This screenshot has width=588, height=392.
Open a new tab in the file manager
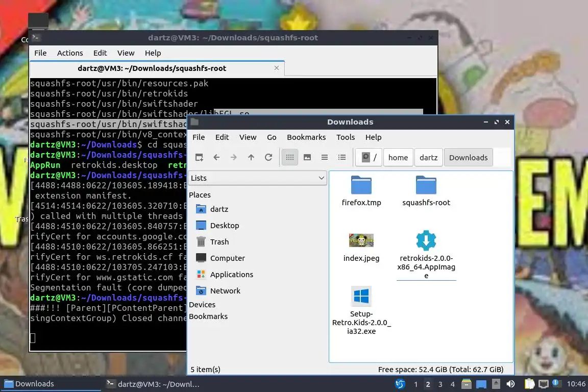[x=199, y=158]
